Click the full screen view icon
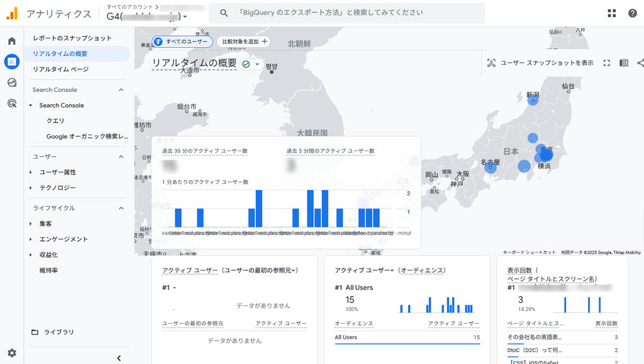 point(607,63)
